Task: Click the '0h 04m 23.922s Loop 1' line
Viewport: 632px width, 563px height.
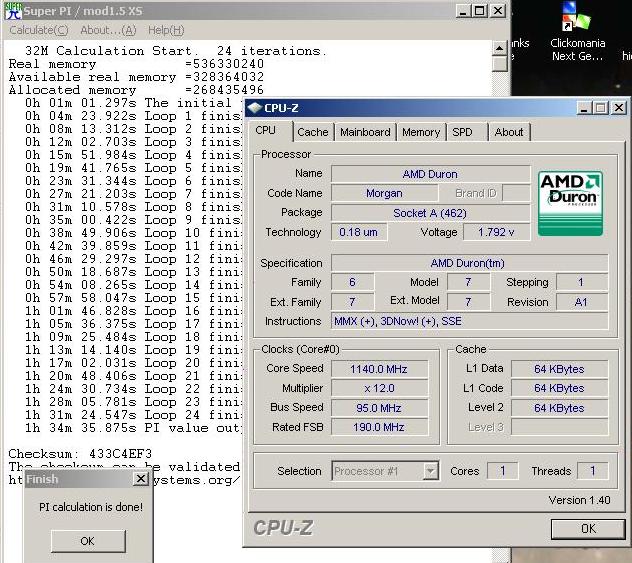Action: tap(133, 116)
